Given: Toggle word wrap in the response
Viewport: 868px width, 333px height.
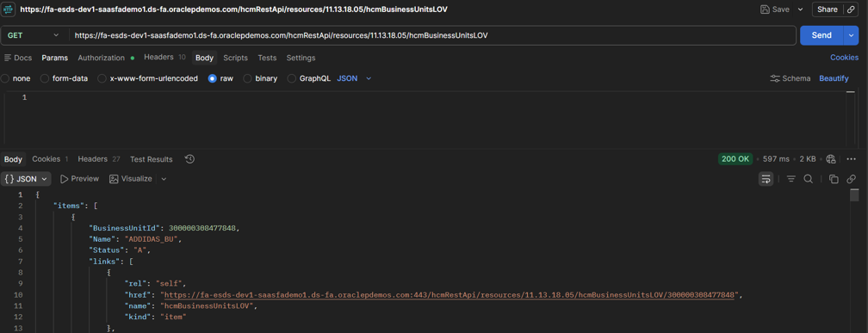Looking at the screenshot, I should coord(766,179).
